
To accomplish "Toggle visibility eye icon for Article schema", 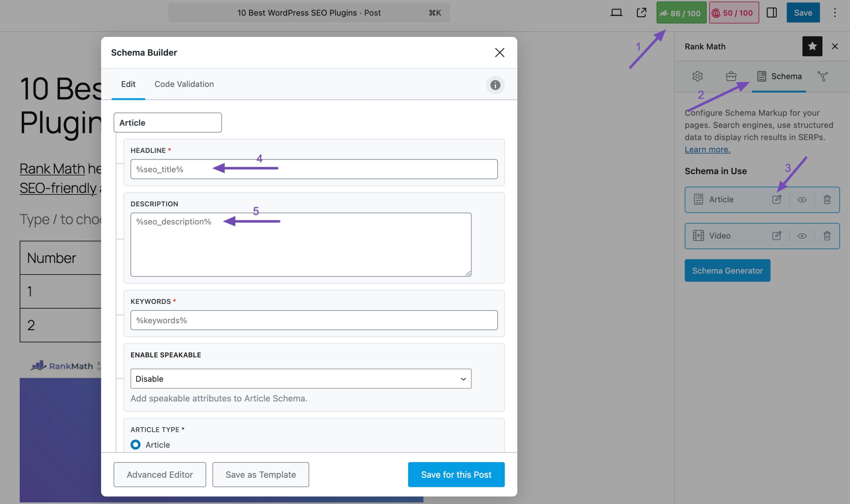I will coord(802,199).
